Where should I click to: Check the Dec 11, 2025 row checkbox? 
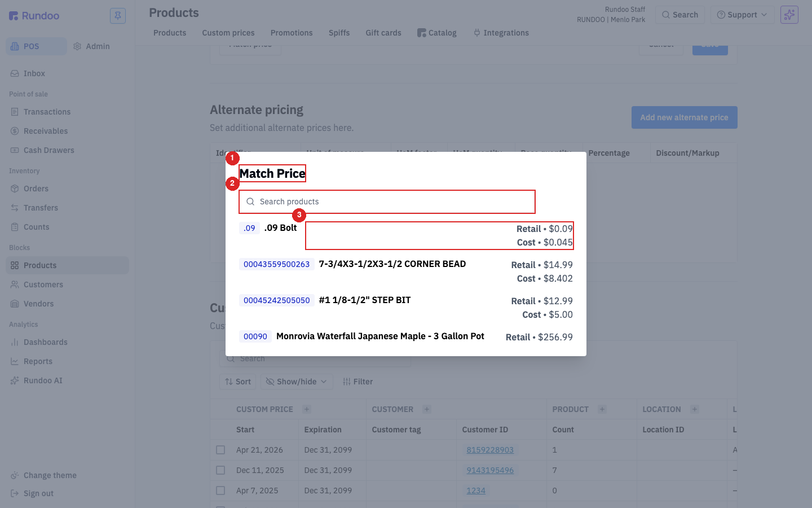(x=220, y=470)
